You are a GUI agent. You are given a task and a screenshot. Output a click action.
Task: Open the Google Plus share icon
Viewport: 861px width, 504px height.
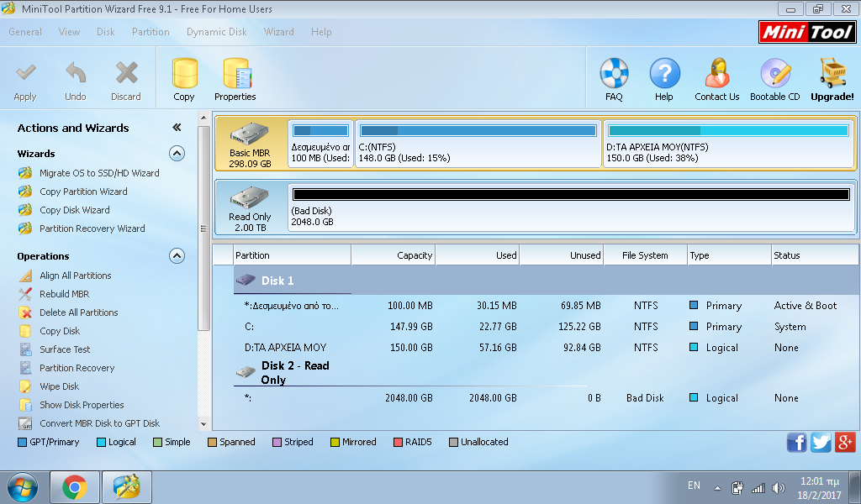(x=845, y=442)
